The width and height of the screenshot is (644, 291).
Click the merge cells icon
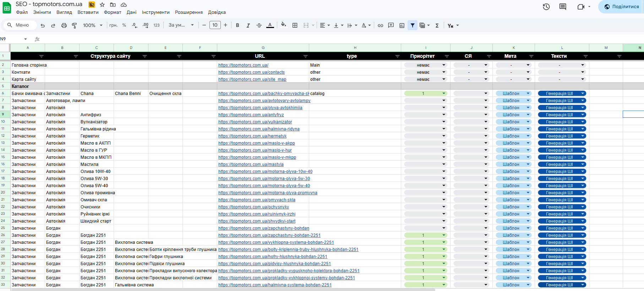306,26
